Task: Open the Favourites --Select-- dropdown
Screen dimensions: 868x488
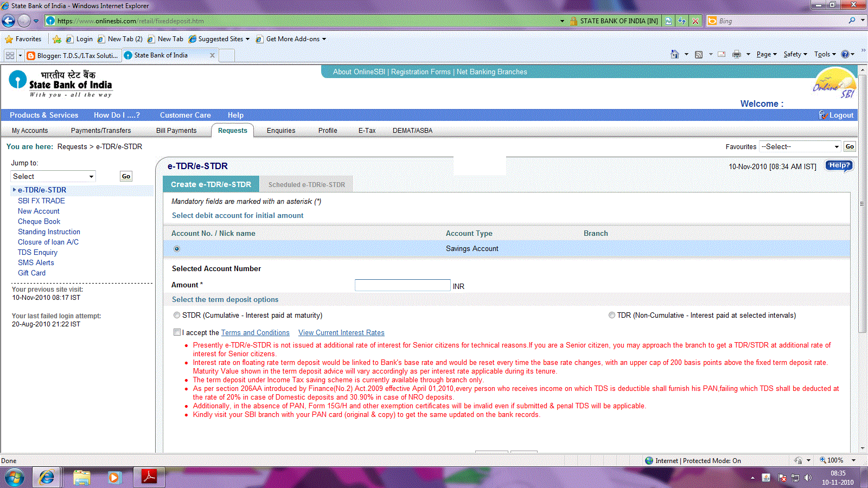Action: (800, 146)
